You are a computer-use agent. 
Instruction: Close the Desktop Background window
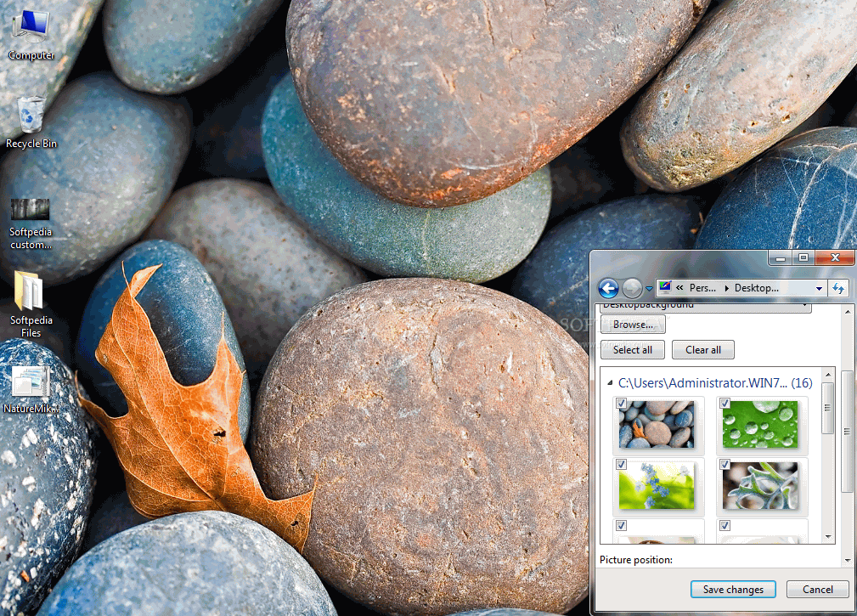(835, 257)
